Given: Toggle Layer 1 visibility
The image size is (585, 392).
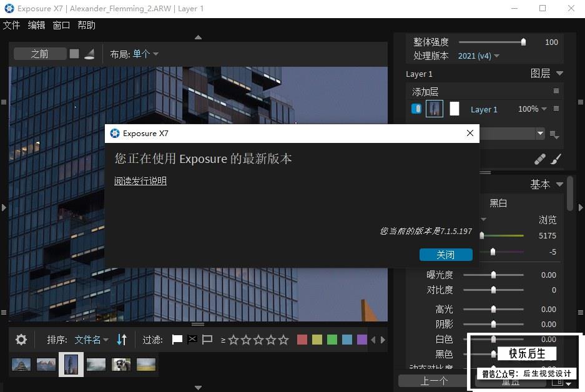Looking at the screenshot, I should point(416,109).
